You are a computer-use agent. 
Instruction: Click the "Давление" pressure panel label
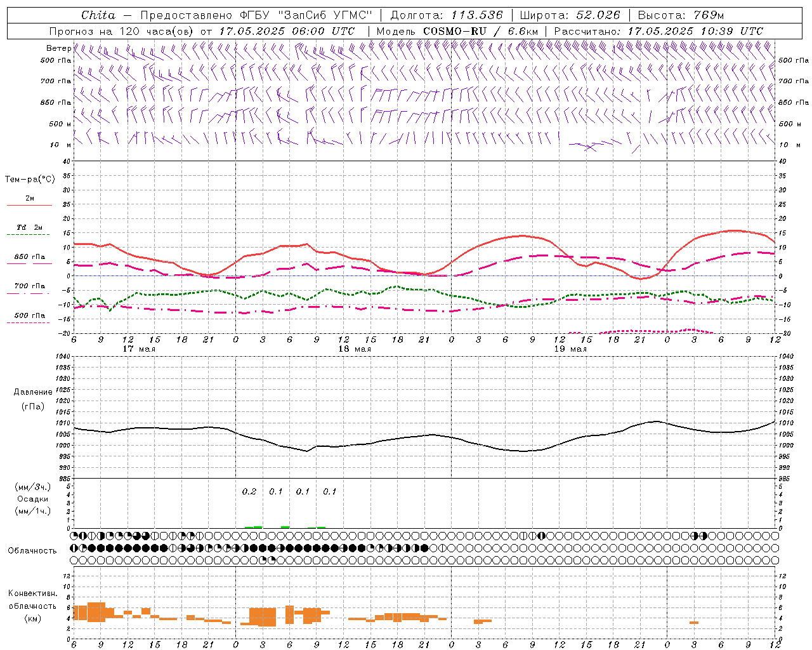click(x=32, y=392)
